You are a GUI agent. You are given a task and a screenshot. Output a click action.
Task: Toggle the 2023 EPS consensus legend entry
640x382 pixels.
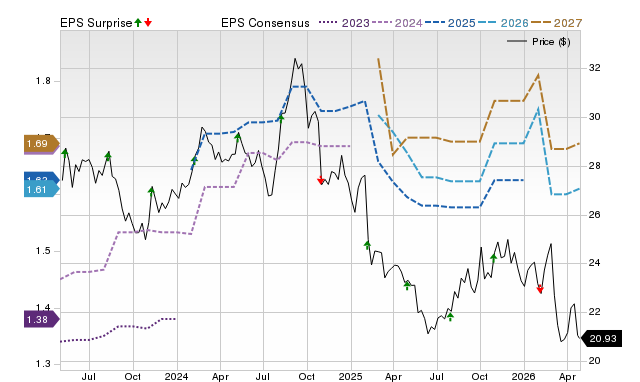click(x=344, y=23)
